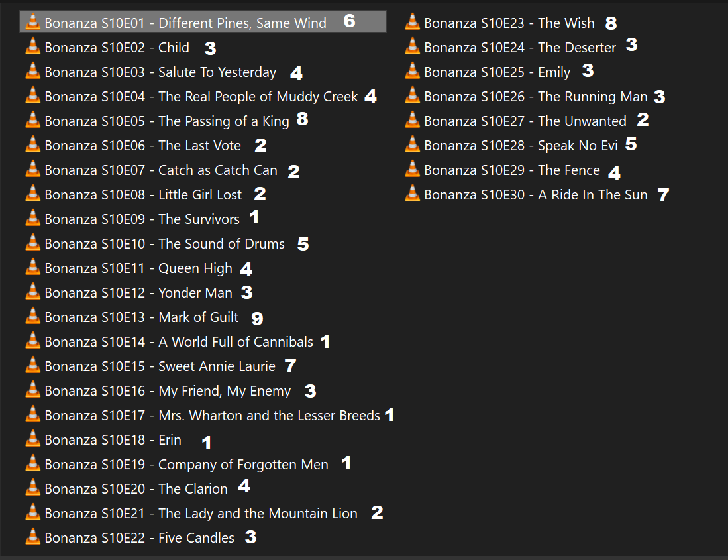Click VLC icon for Lady and Mountain Lion

coord(32,512)
